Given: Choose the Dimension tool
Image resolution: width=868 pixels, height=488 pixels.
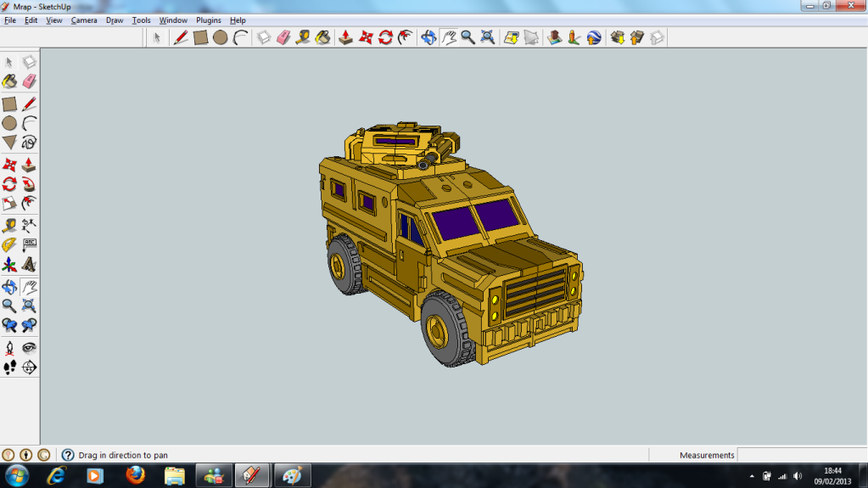Looking at the screenshot, I should 29,226.
